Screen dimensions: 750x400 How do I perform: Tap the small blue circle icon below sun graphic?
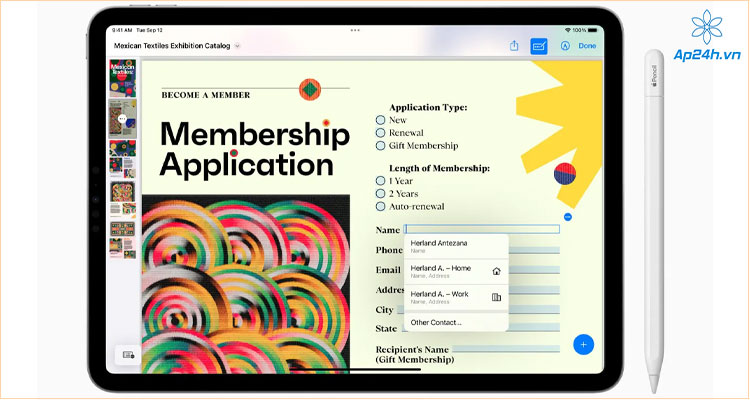click(568, 217)
